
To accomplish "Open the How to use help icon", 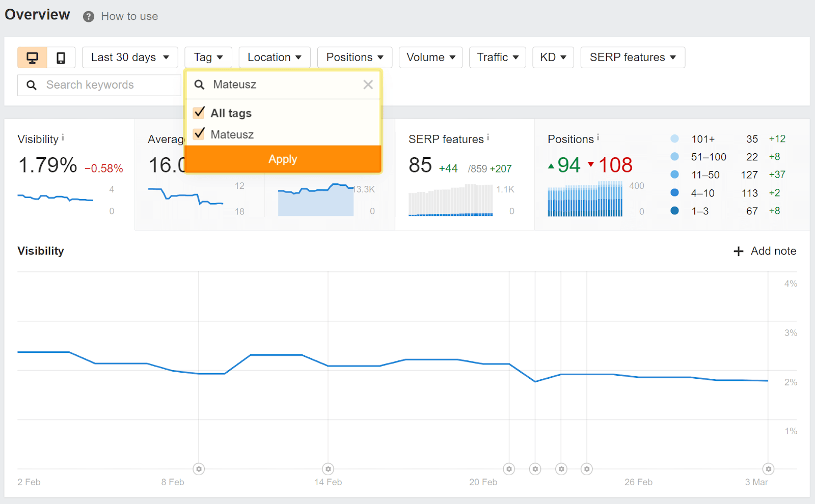I will coord(88,16).
